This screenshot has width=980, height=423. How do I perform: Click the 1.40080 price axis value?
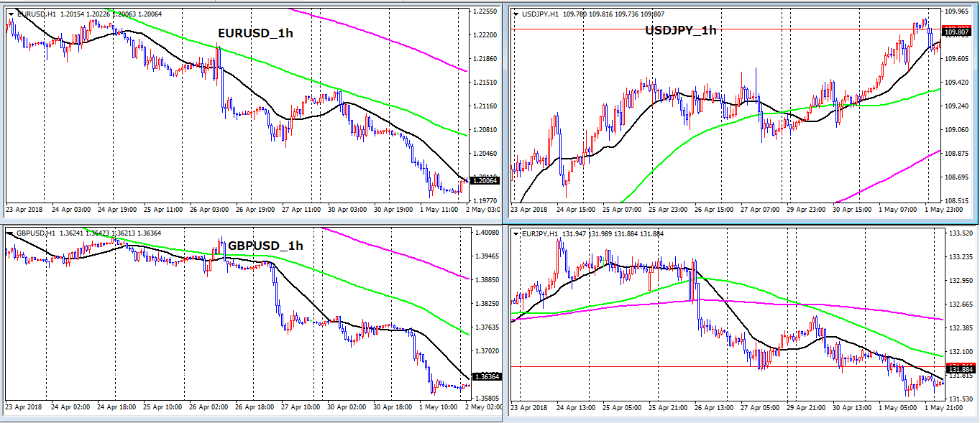(487, 233)
